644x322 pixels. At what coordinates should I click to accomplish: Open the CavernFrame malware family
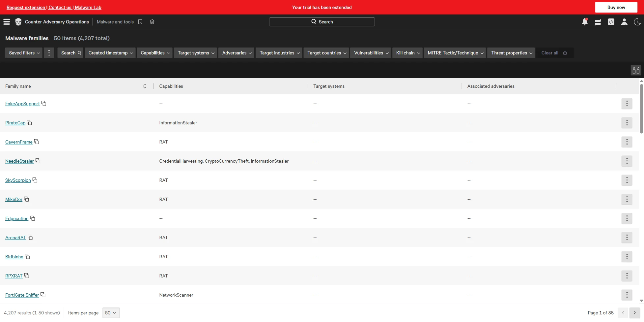tap(19, 142)
